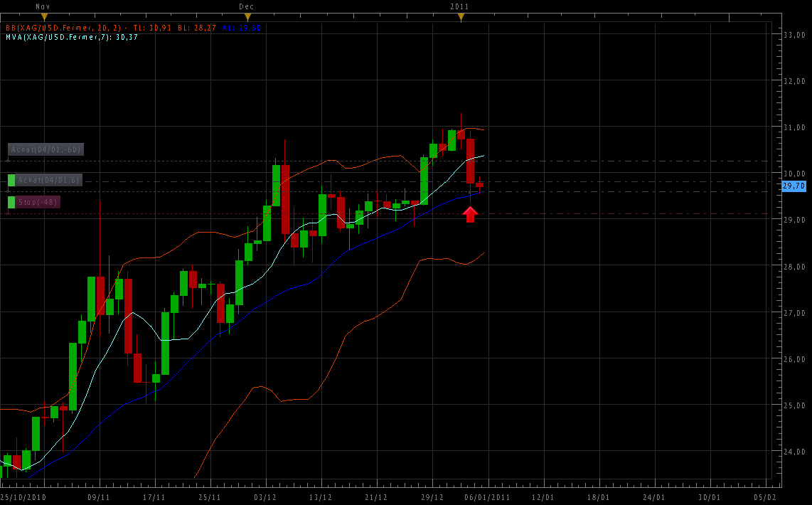
Task: Select the Achat(04/01,-60) order label
Action: click(46, 149)
